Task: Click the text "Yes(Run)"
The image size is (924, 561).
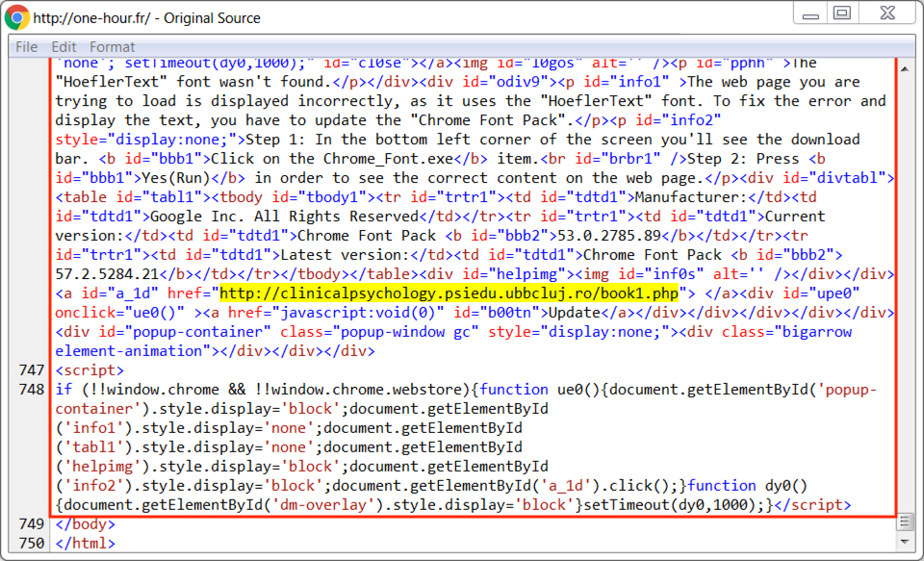Action: (x=175, y=178)
